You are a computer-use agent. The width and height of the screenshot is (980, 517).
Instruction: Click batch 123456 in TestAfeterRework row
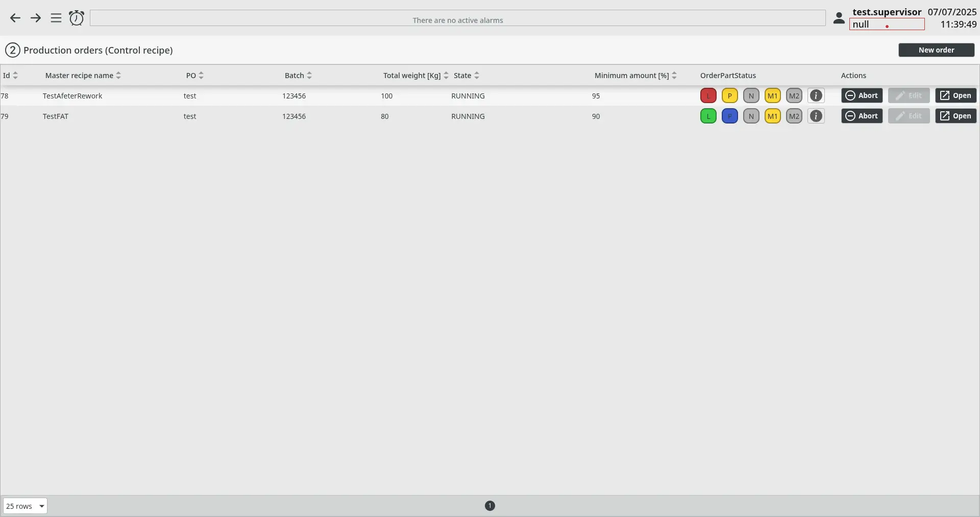pos(294,96)
